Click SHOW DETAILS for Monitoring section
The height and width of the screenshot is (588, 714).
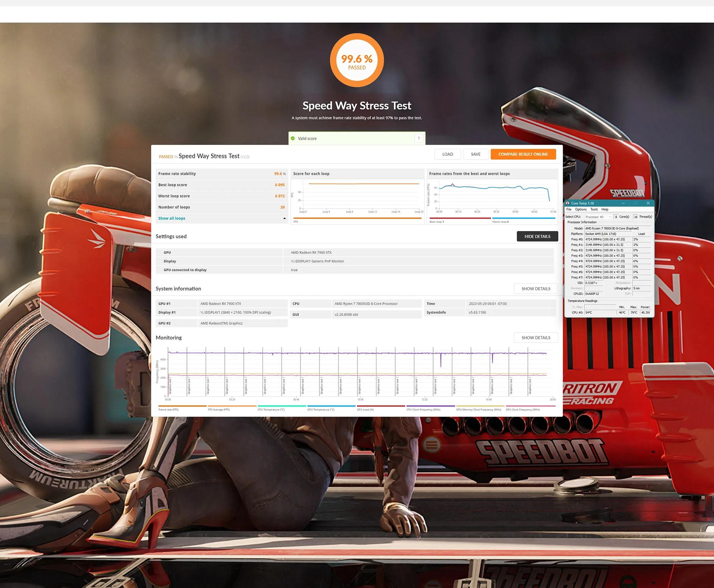(x=536, y=337)
